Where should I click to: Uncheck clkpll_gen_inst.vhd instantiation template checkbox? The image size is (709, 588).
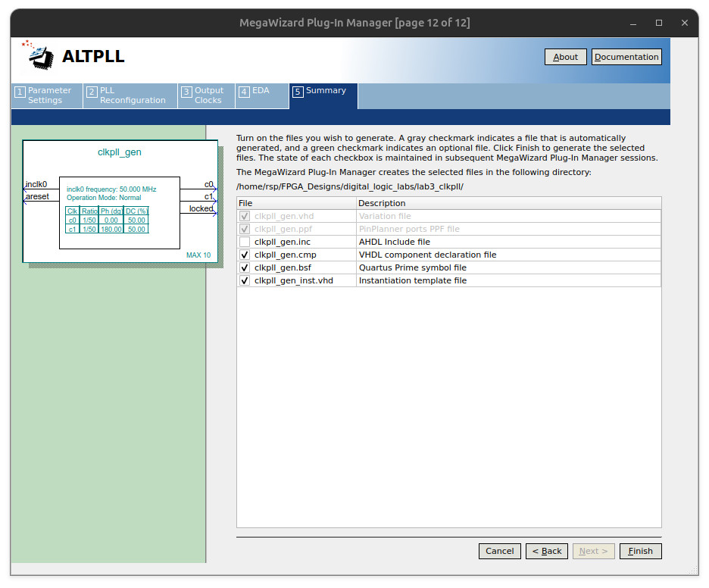point(245,280)
